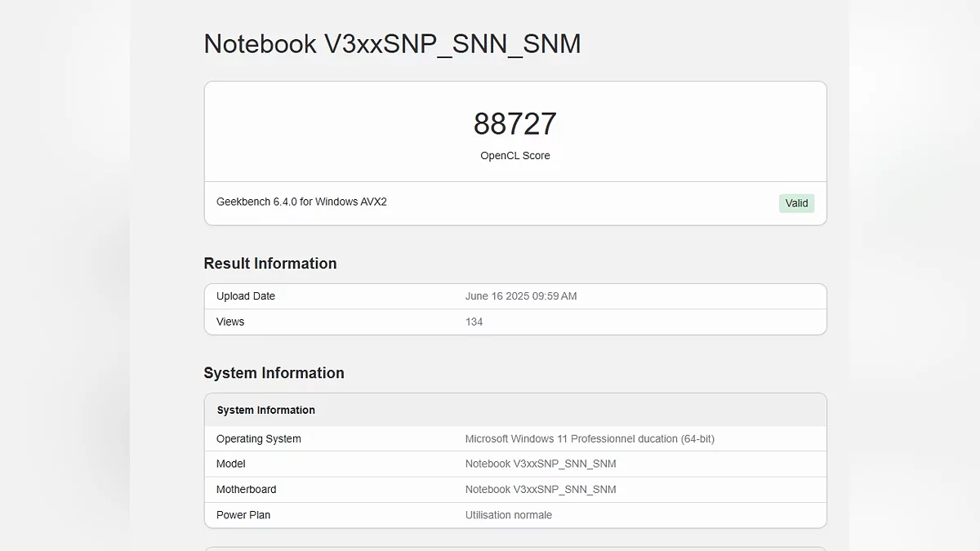Click the System Information table header row
The image size is (980, 551).
coord(266,411)
